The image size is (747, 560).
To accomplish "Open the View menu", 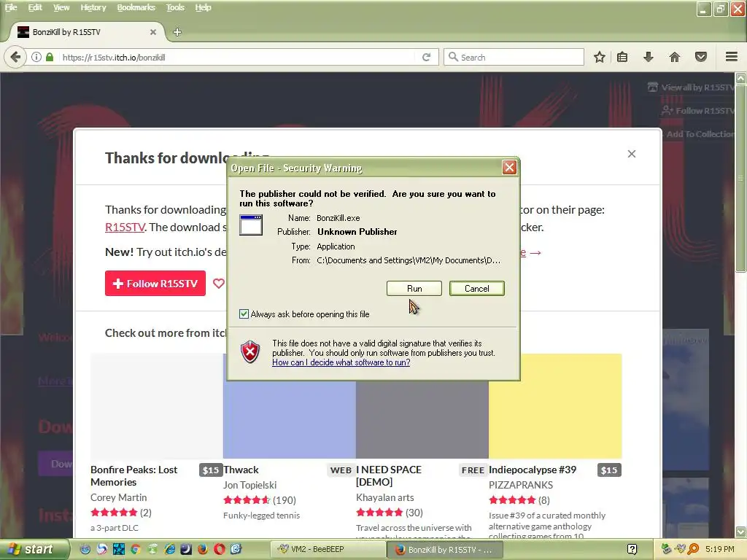I will 61,7.
